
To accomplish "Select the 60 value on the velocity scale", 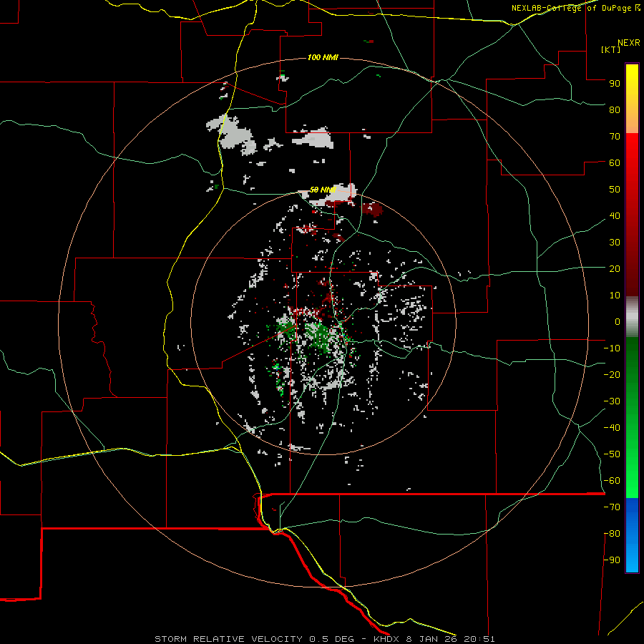I will (x=615, y=162).
